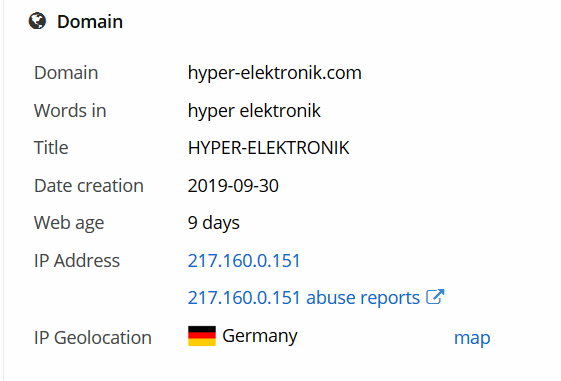Click the HYPER-ELEKTRONIK title value
This screenshot has width=561, height=381.
[268, 148]
